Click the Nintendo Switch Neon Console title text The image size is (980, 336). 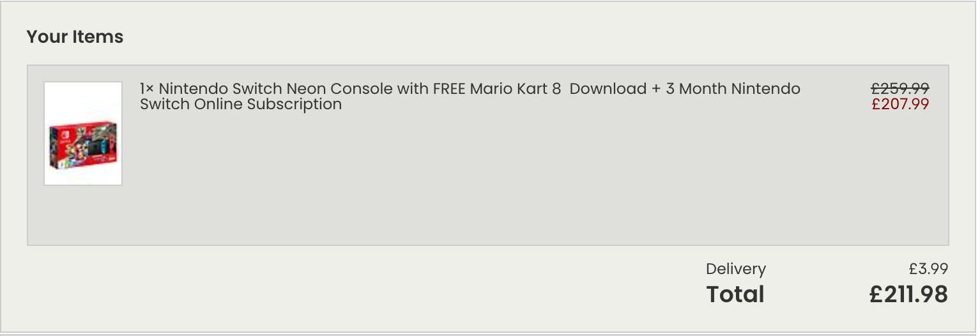[x=470, y=96]
